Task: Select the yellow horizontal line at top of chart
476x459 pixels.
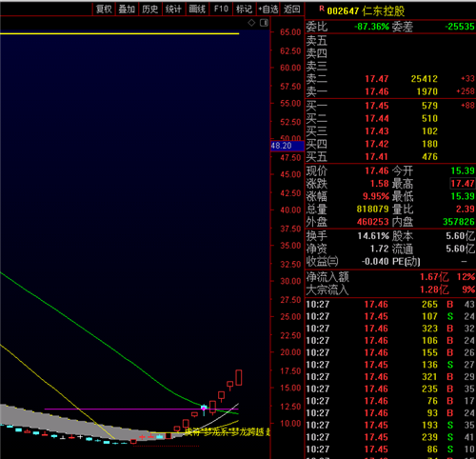Action: click(x=120, y=33)
